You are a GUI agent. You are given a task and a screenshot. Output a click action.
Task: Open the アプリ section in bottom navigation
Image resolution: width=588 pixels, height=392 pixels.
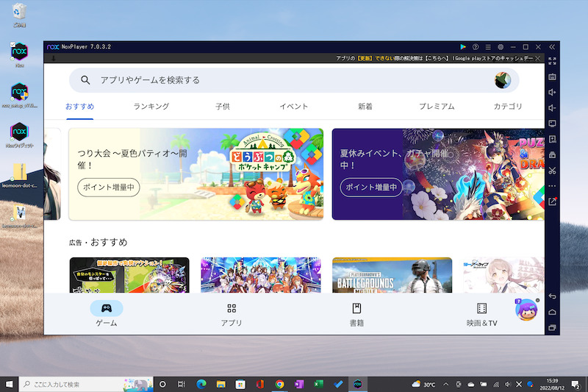(x=232, y=315)
